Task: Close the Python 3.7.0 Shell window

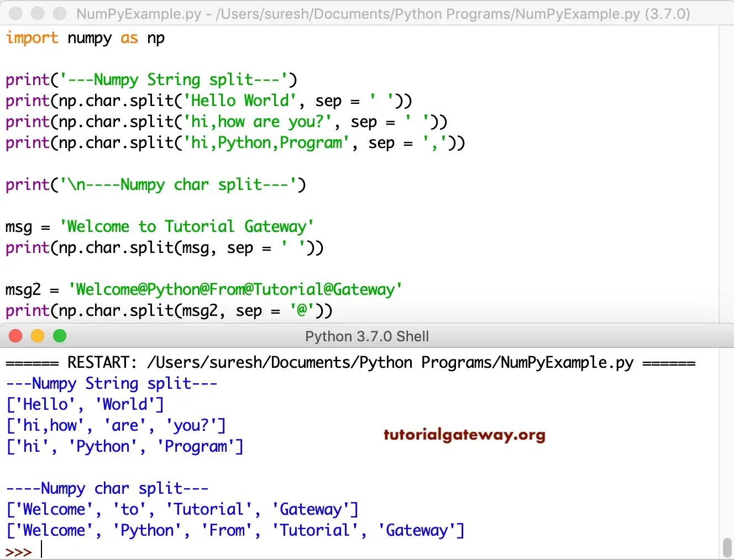Action: pos(15,336)
